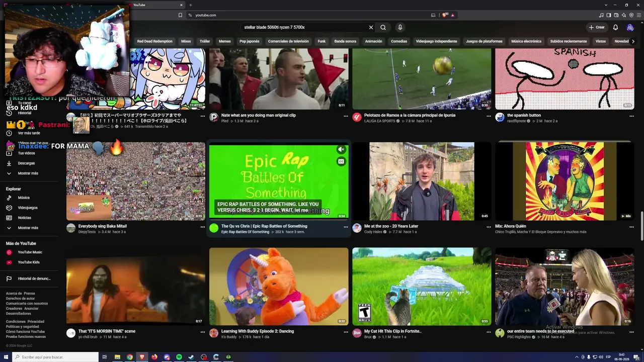The height and width of the screenshot is (362, 644).
Task: Show more filter chips with right arrow
Action: click(632, 41)
